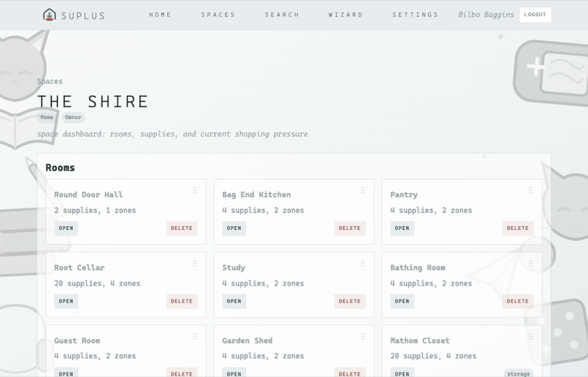Open the Wizard navigation item
Viewport: 588px width, 377px height.
346,15
